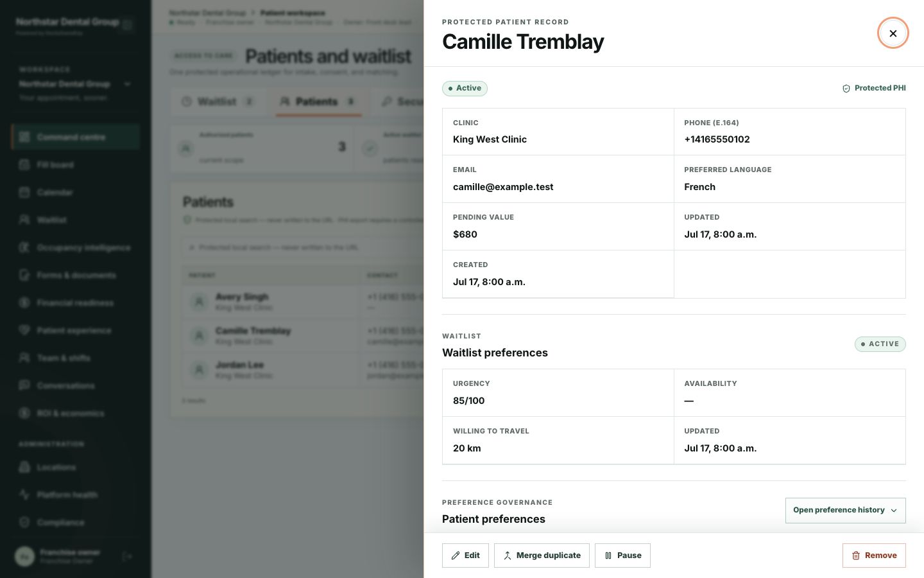This screenshot has height=578, width=924.
Task: Expand the Northstar Dental Group workspace selector
Action: point(74,84)
